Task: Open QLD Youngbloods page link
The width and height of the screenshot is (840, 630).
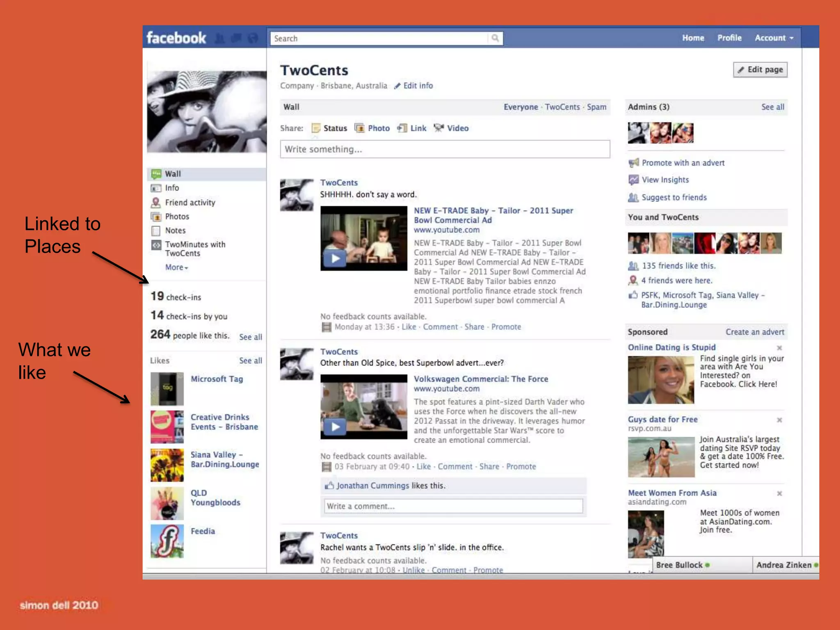Action: coord(215,498)
